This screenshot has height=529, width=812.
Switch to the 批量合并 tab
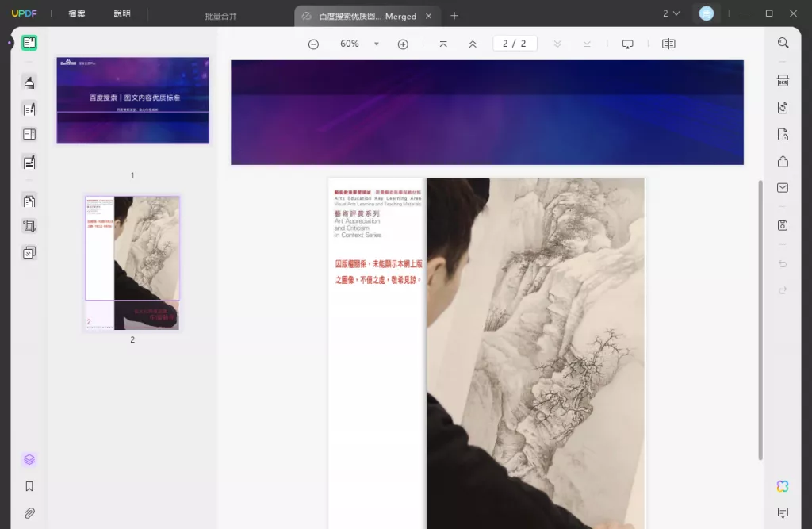pos(221,16)
